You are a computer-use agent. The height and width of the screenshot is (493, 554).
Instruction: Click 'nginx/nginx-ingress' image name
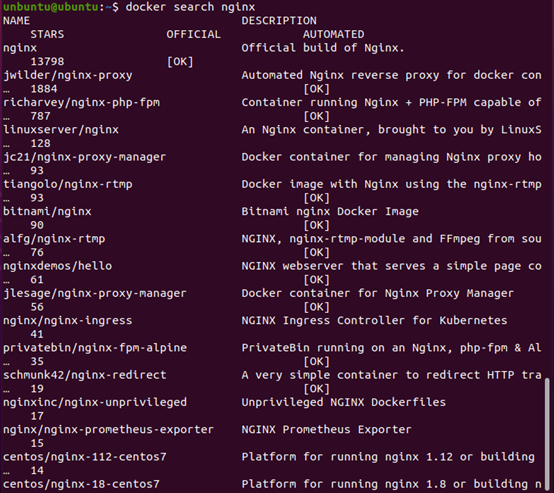point(67,321)
